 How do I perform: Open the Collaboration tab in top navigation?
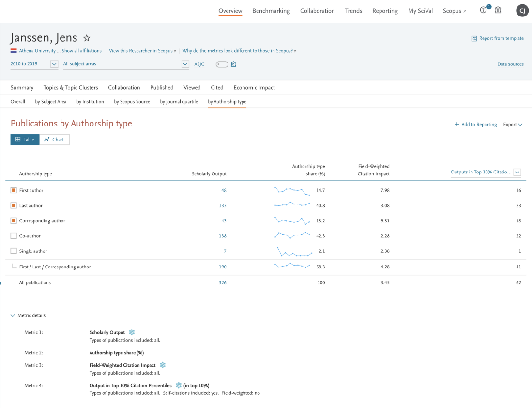click(x=317, y=11)
